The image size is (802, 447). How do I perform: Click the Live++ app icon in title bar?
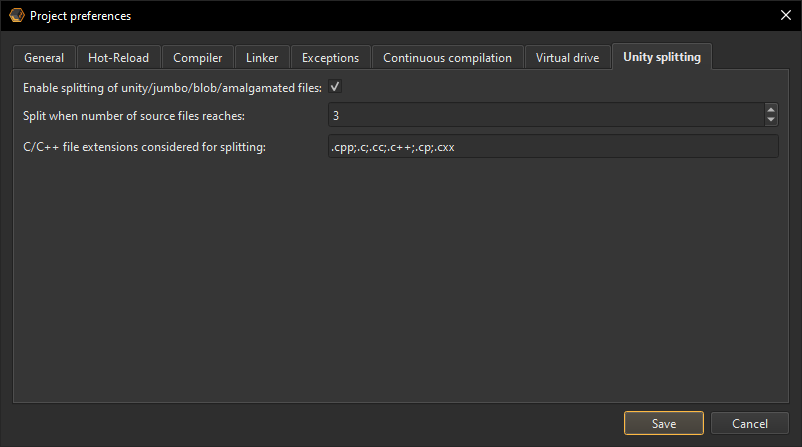click(16, 15)
